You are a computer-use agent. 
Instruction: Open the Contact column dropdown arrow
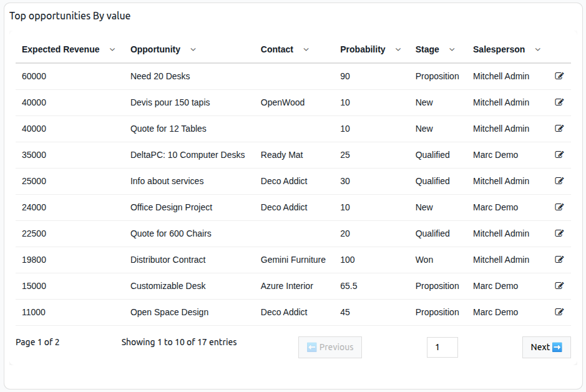coord(306,50)
